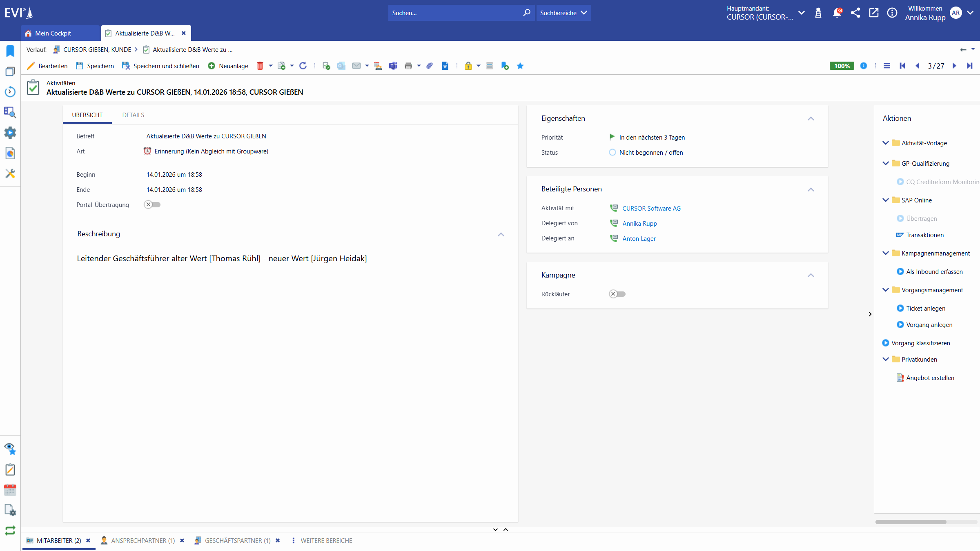Select the Word export icon

[445, 66]
